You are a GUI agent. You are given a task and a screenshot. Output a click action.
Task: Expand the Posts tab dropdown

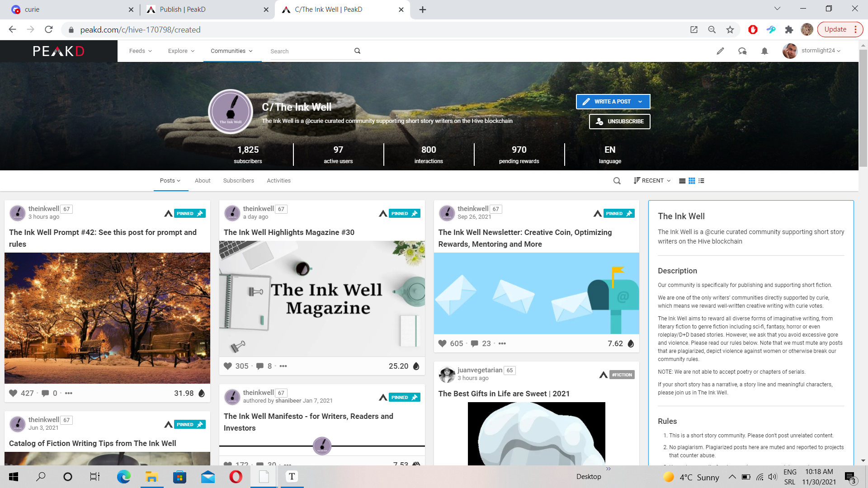170,181
